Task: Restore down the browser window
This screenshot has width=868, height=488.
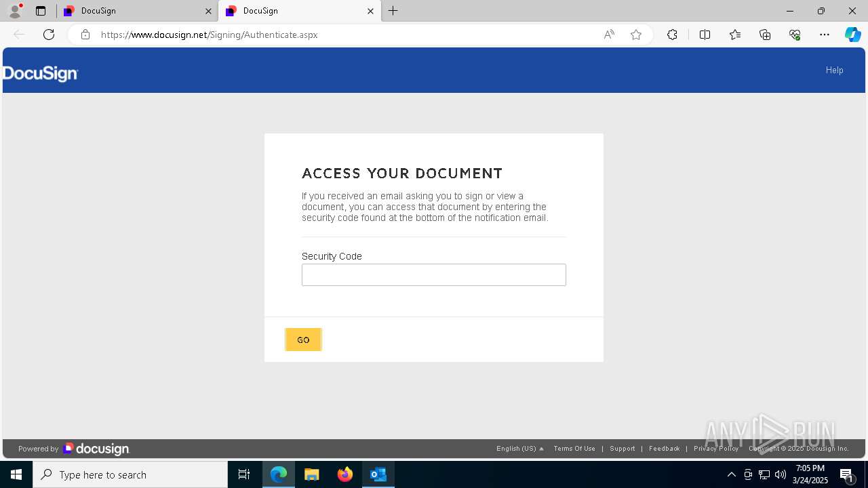Action: click(821, 11)
